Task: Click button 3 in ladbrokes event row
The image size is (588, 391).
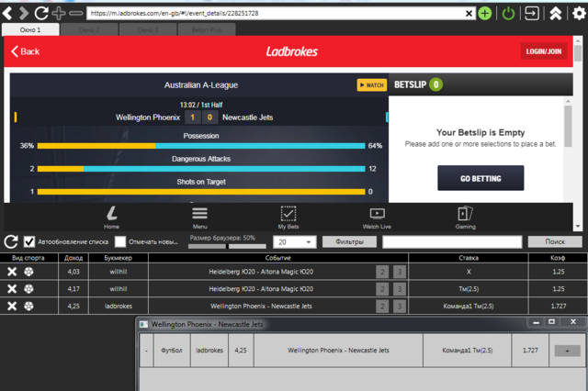Action: [400, 306]
